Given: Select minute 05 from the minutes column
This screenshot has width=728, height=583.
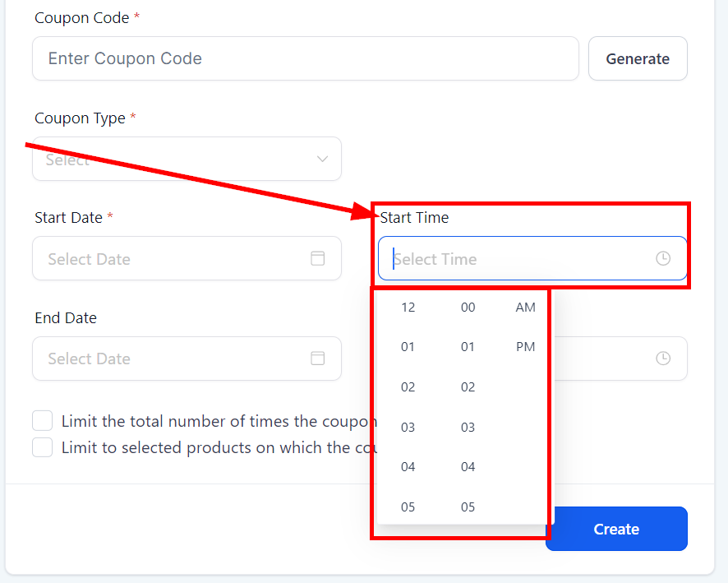Looking at the screenshot, I should [468, 507].
